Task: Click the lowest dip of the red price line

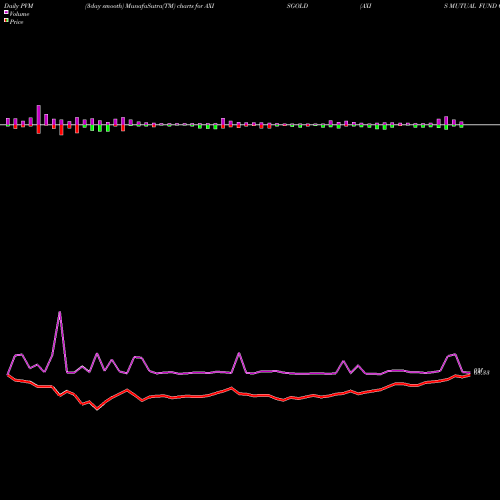Action: point(97,409)
